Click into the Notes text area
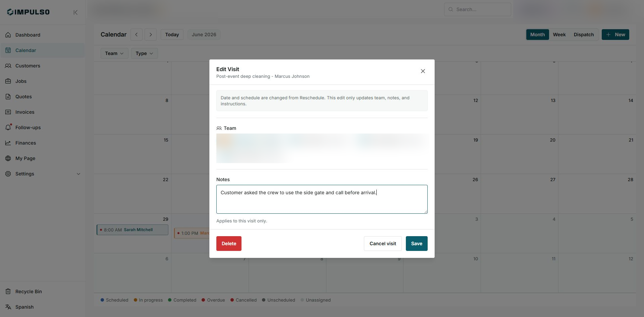The height and width of the screenshot is (317, 644). click(322, 199)
